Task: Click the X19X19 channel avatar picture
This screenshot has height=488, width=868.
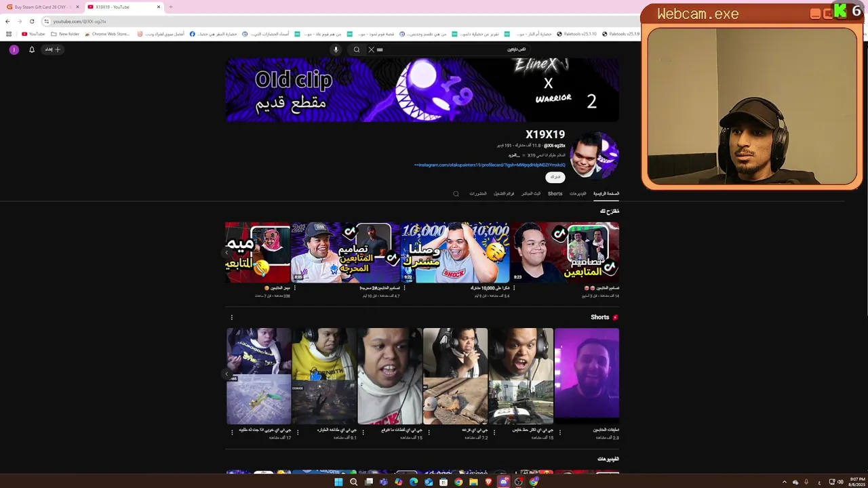Action: pyautogui.click(x=594, y=155)
